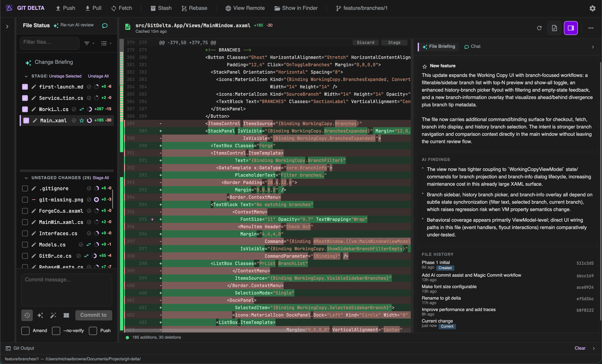Open the settings gear in the top bar
602x364 pixels.
click(592, 8)
